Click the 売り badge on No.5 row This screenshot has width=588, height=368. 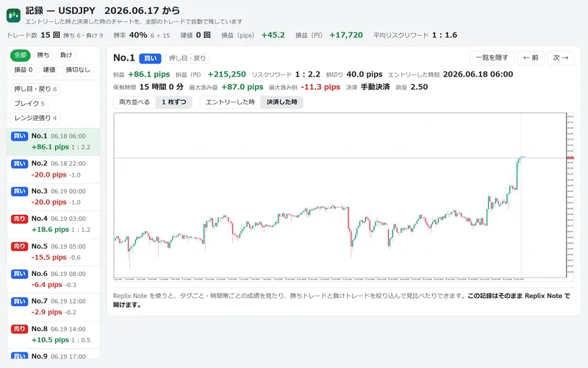pos(20,247)
